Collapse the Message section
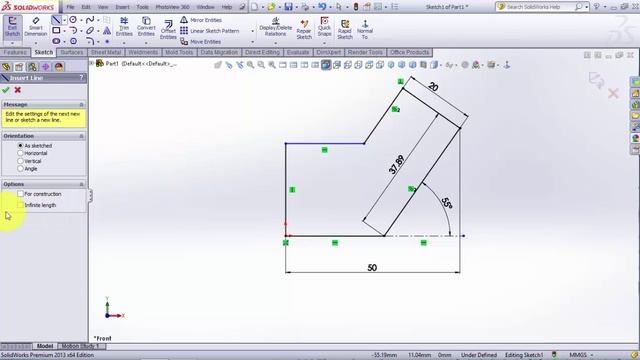 coord(81,104)
